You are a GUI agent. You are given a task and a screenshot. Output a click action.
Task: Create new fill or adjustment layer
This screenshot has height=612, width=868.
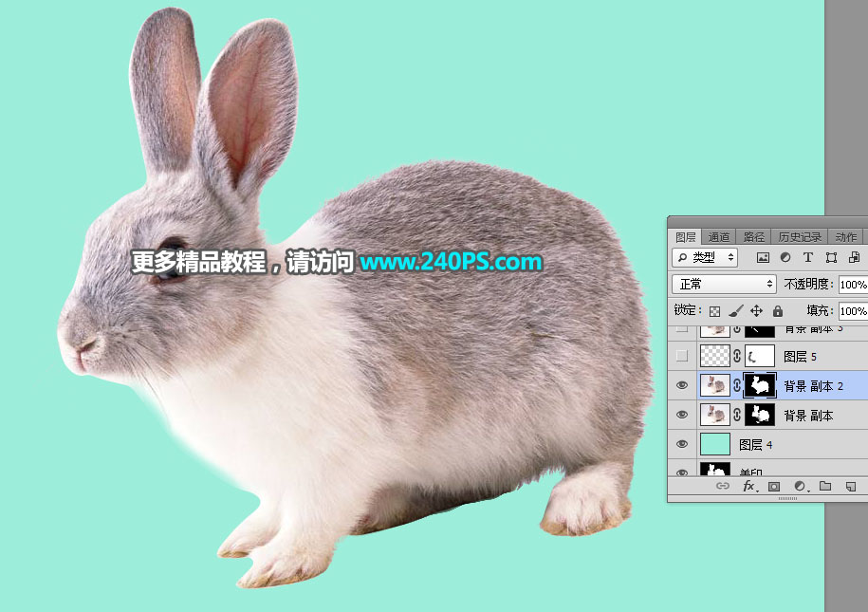(801, 486)
